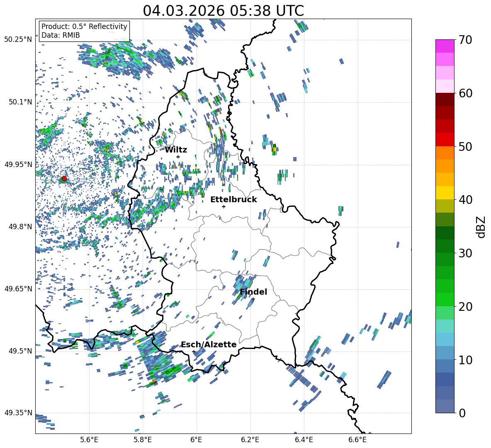Click the 5.8°E longitude tick label
The width and height of the screenshot is (491, 448).
pyautogui.click(x=143, y=440)
